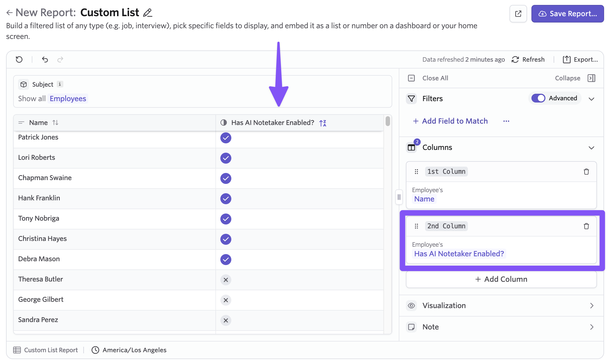Image resolution: width=609 pixels, height=364 pixels.
Task: Delete the 1st Column with trash icon
Action: pos(586,172)
